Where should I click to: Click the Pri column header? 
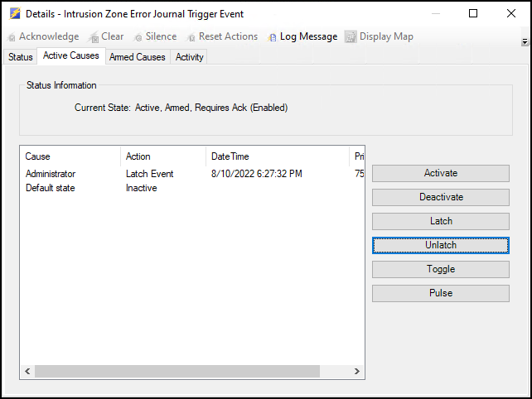(x=357, y=156)
